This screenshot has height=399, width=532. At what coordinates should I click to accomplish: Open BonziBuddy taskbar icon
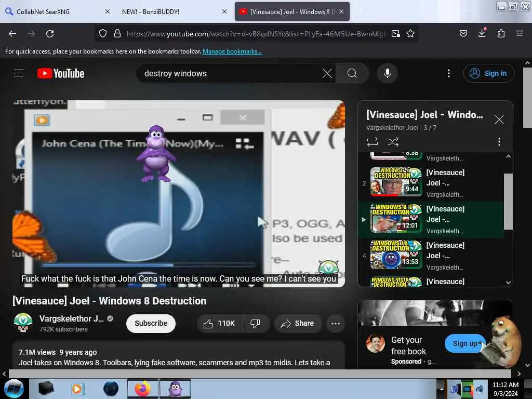coord(175,389)
